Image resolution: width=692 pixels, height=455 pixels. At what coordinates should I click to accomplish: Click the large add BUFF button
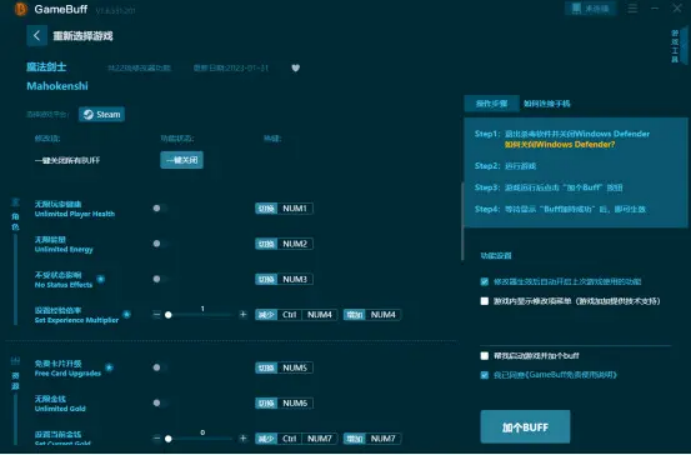(525, 427)
